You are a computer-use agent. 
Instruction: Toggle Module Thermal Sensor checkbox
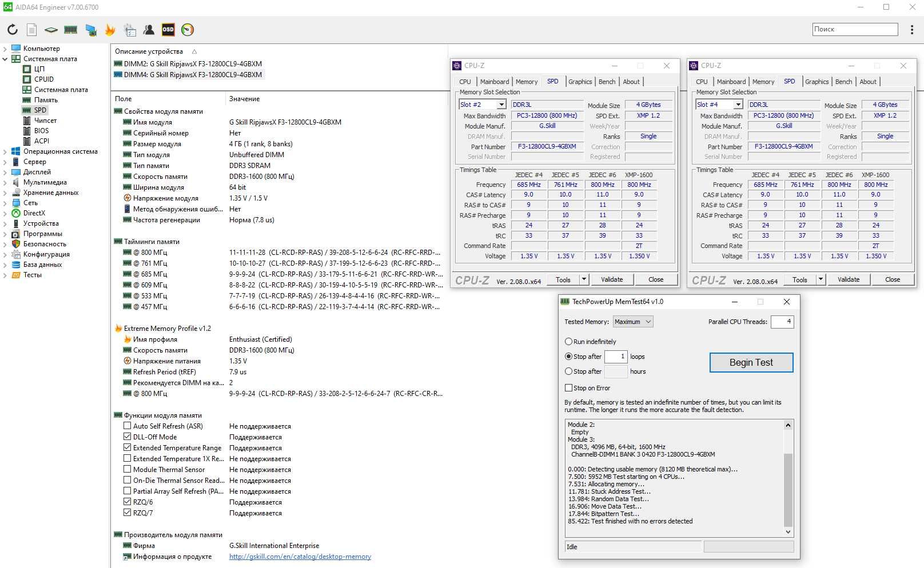click(x=128, y=470)
